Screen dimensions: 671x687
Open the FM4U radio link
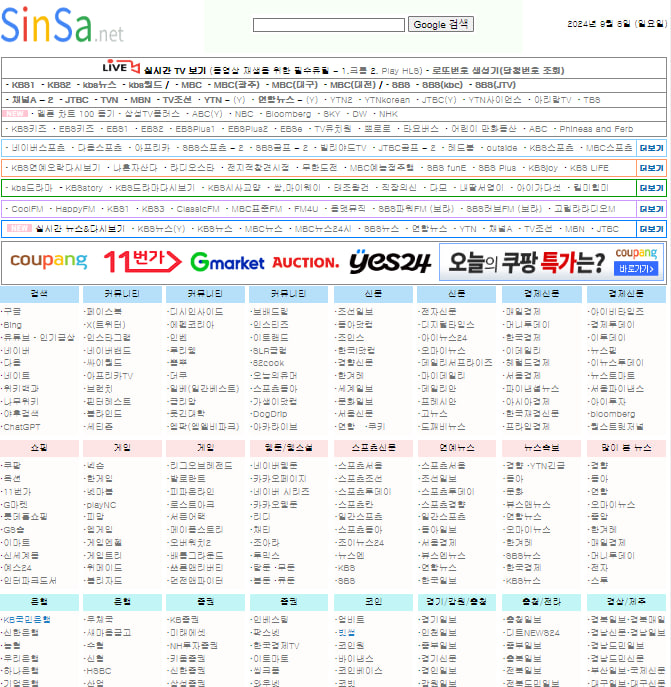click(306, 209)
